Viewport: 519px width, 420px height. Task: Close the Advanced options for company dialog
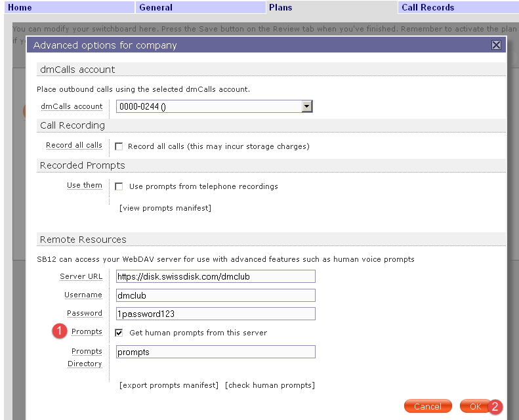click(x=496, y=45)
